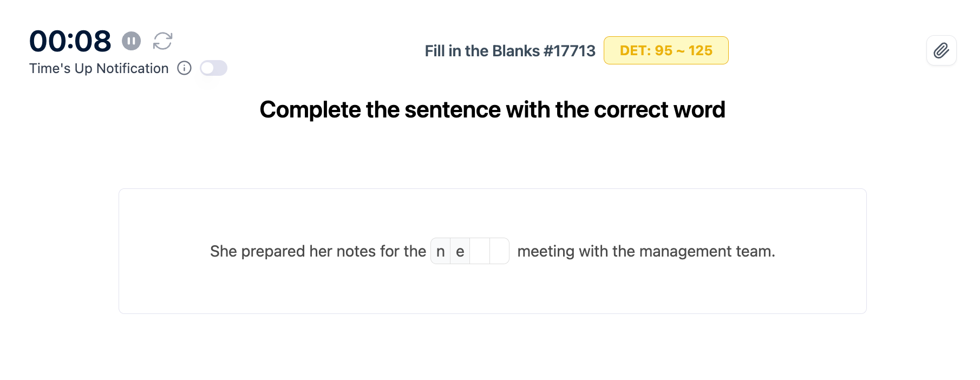Open the paperclip attachment button

(941, 50)
